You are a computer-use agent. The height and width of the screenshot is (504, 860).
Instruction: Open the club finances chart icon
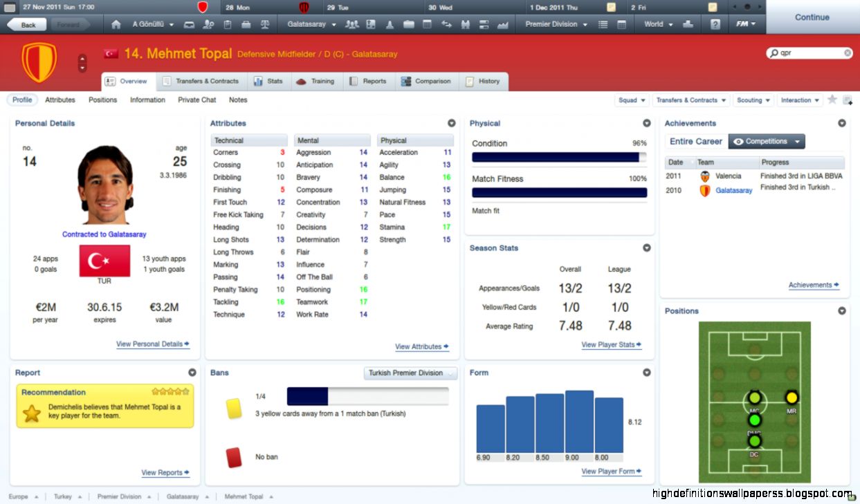(503, 24)
